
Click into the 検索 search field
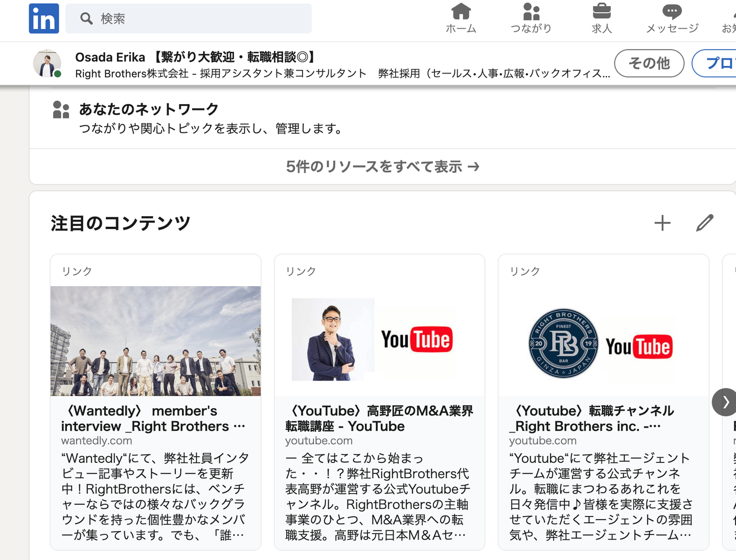tap(189, 19)
